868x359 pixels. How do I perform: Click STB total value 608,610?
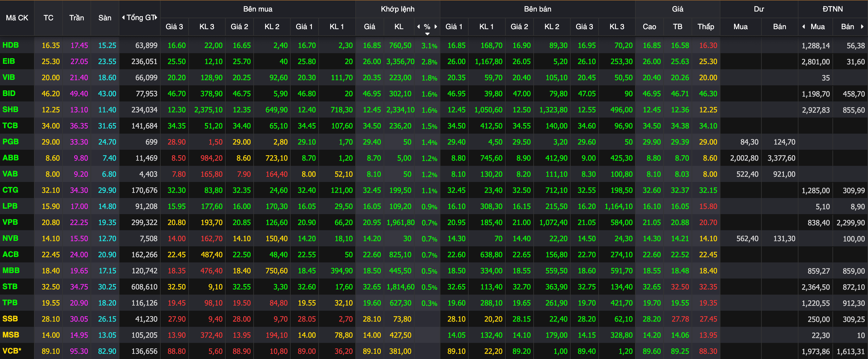click(144, 287)
